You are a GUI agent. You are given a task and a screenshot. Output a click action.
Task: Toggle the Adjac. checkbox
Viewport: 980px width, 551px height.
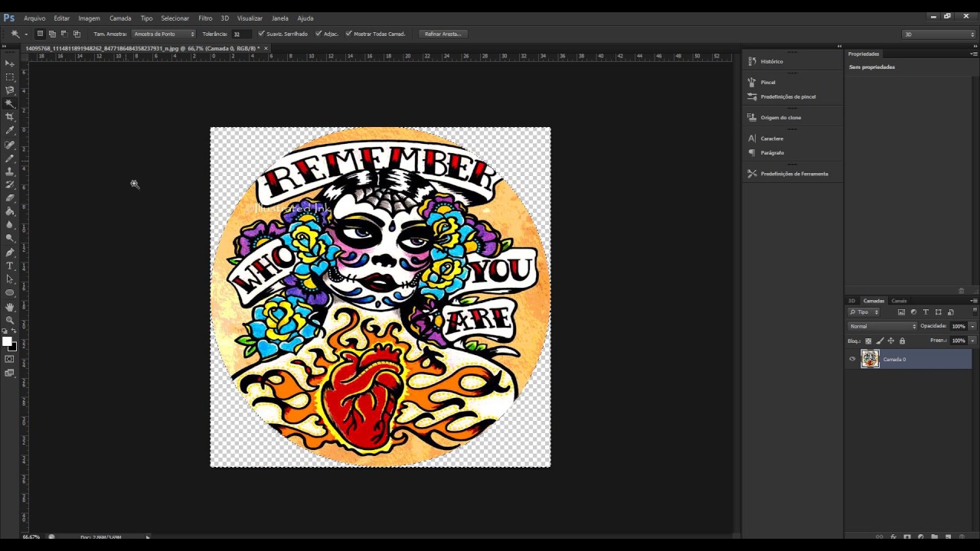pyautogui.click(x=318, y=34)
